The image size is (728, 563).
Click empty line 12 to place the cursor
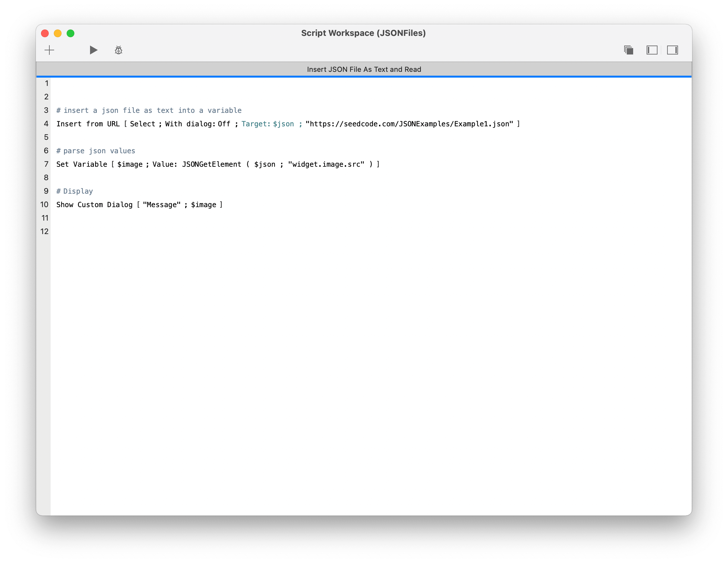pyautogui.click(x=133, y=231)
